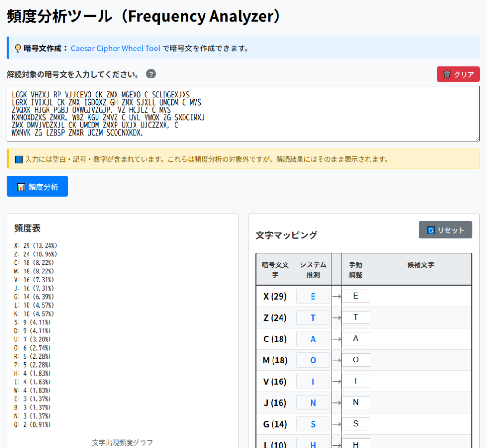Click the 候補文字 column header
Viewport: 487px width, 448px height.
click(x=420, y=265)
